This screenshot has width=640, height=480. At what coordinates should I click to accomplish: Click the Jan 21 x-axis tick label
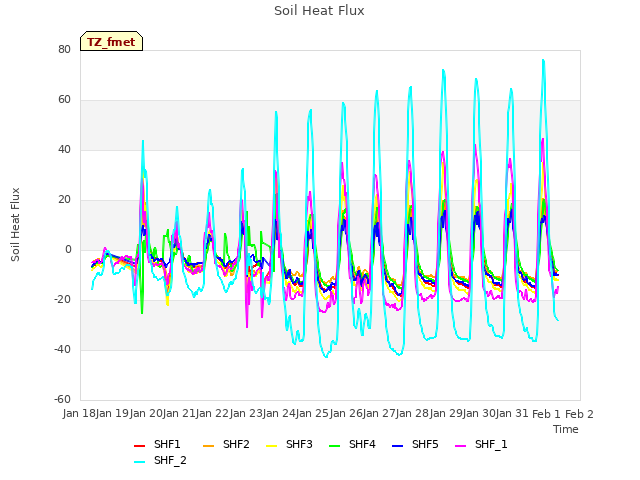click(179, 413)
